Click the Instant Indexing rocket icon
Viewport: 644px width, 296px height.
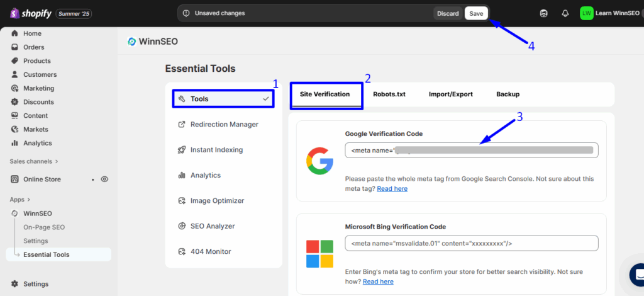182,150
